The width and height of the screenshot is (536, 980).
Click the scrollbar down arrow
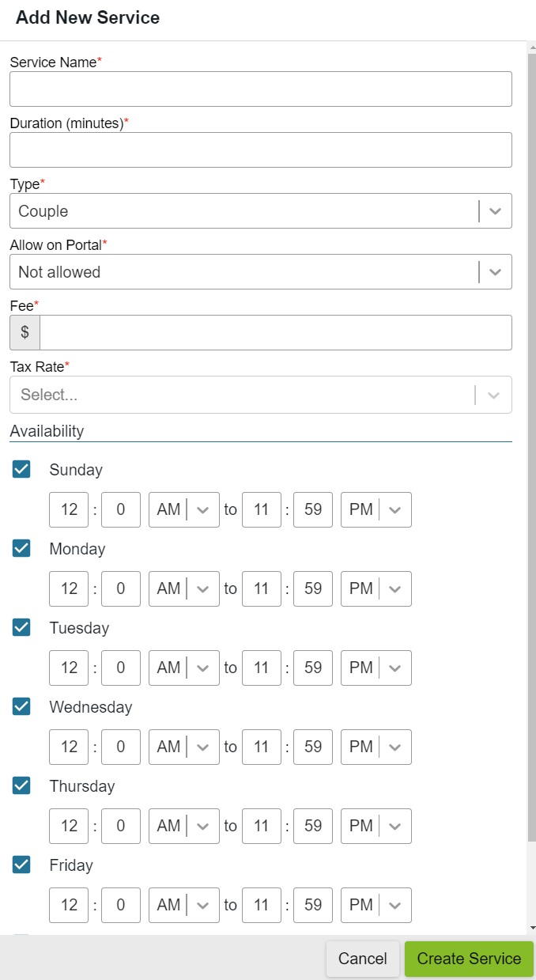pyautogui.click(x=532, y=927)
